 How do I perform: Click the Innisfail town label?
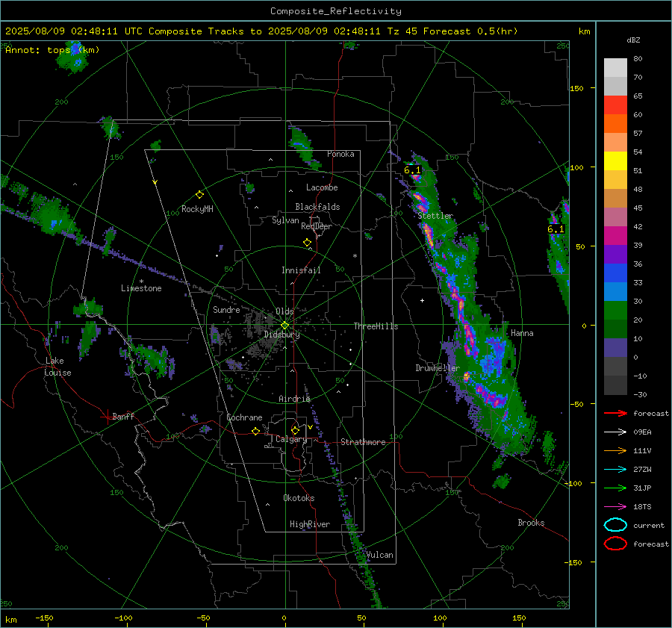click(x=301, y=270)
